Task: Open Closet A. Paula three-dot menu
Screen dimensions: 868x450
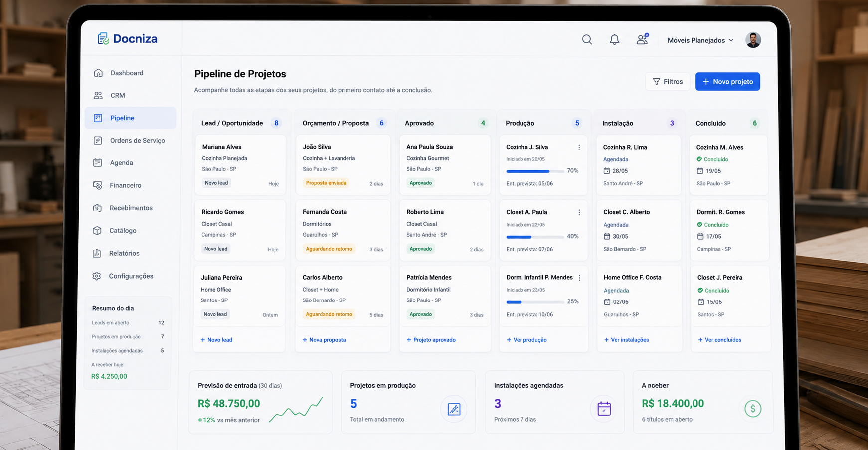Action: pos(579,212)
